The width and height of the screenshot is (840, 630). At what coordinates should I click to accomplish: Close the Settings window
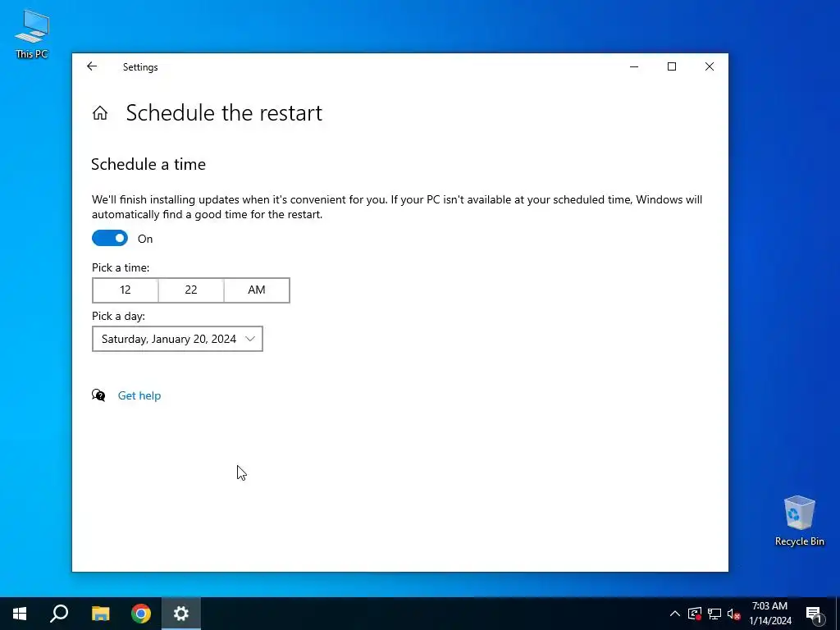[710, 66]
